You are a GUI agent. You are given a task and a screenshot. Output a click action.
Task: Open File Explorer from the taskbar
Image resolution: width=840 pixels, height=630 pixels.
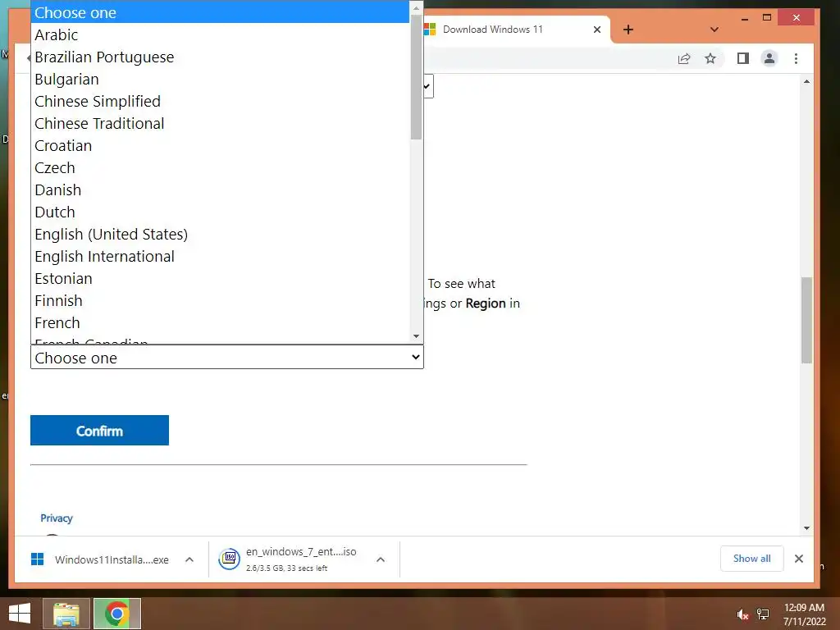tap(66, 614)
